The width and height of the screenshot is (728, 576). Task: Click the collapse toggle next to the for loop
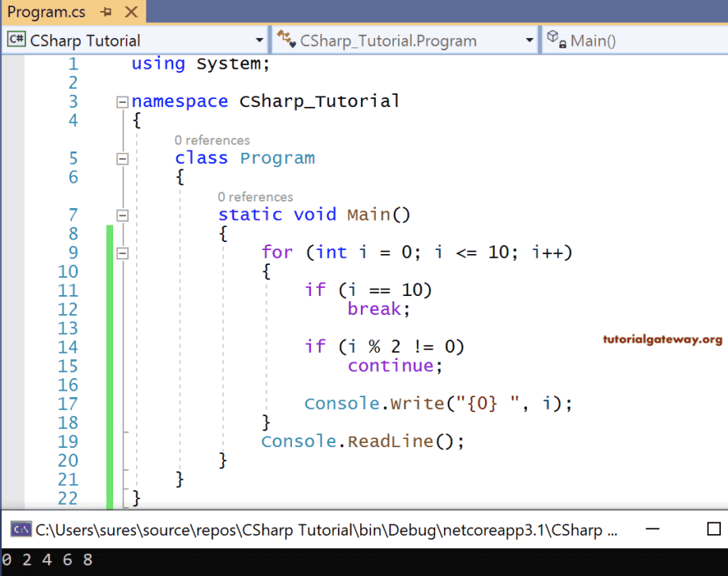coord(123,252)
